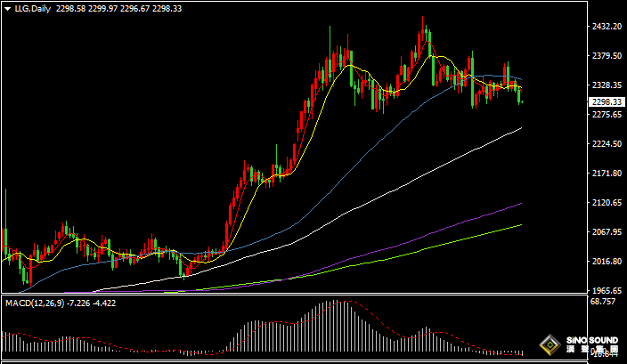
Task: Click the right end of green moving average
Action: 520,225
